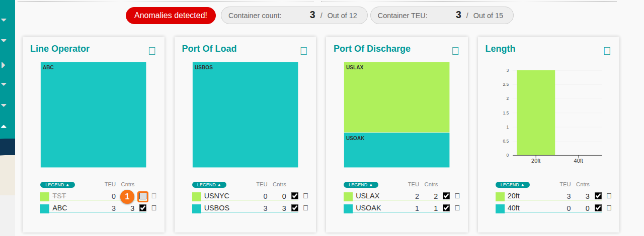Uncheck the USOAK port of discharge checkbox
The height and width of the screenshot is (236, 644).
pyautogui.click(x=446, y=207)
